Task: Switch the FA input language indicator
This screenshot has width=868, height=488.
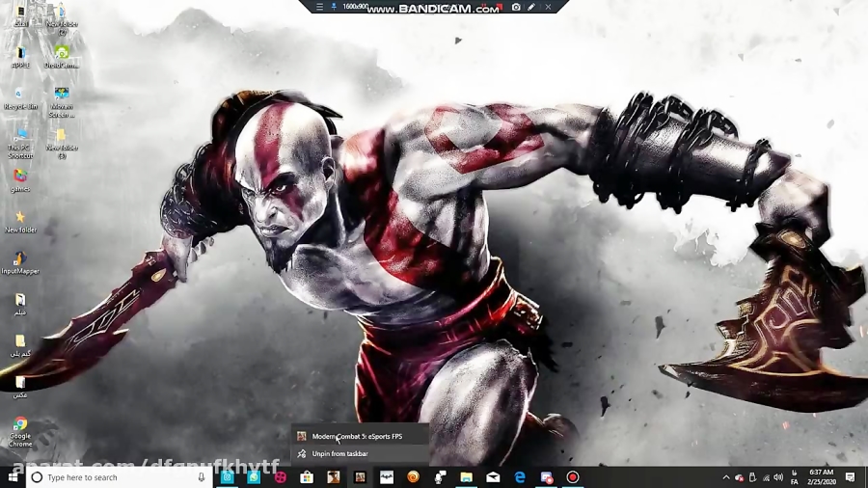Action: [795, 477]
